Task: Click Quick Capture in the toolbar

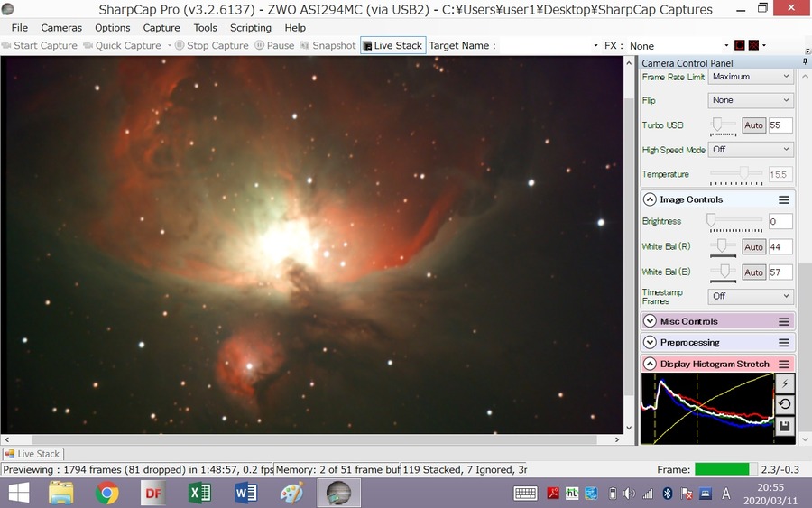Action: [x=123, y=46]
